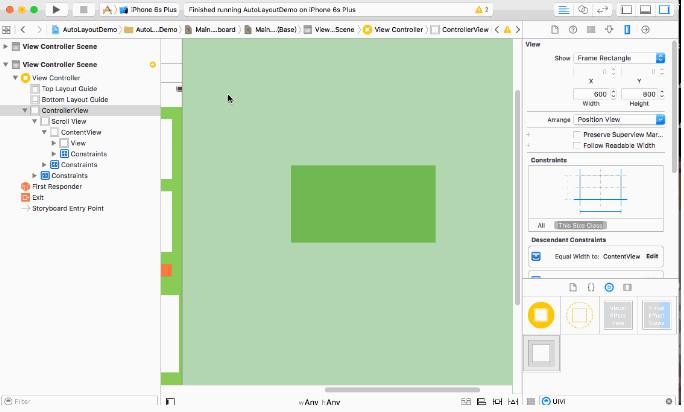
Task: Click the horizontal canvas scrollbar
Action: pos(402,390)
